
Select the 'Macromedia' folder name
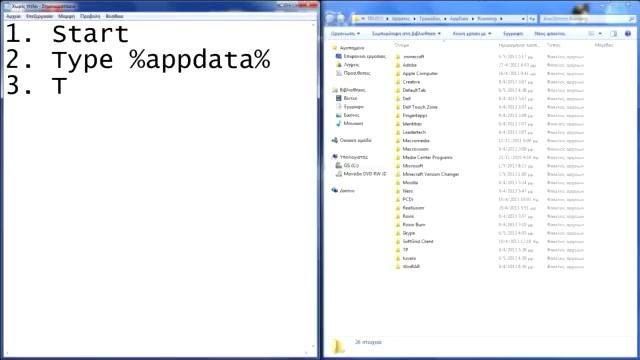click(x=416, y=140)
